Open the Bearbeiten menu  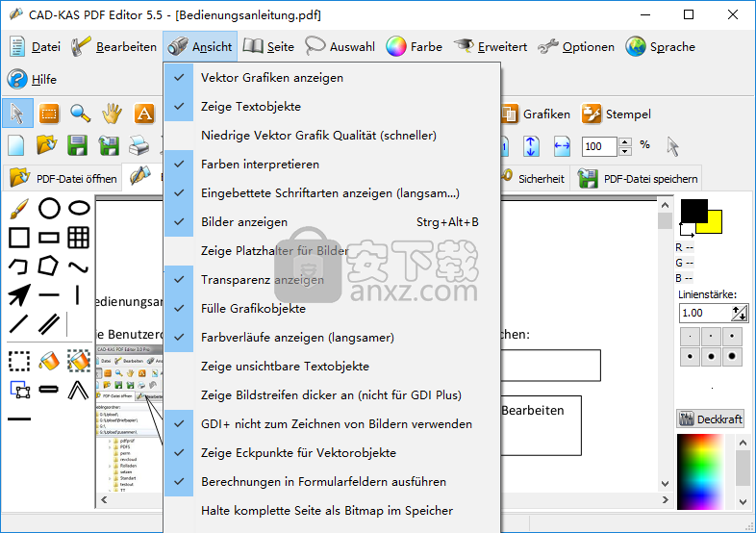tap(113, 47)
